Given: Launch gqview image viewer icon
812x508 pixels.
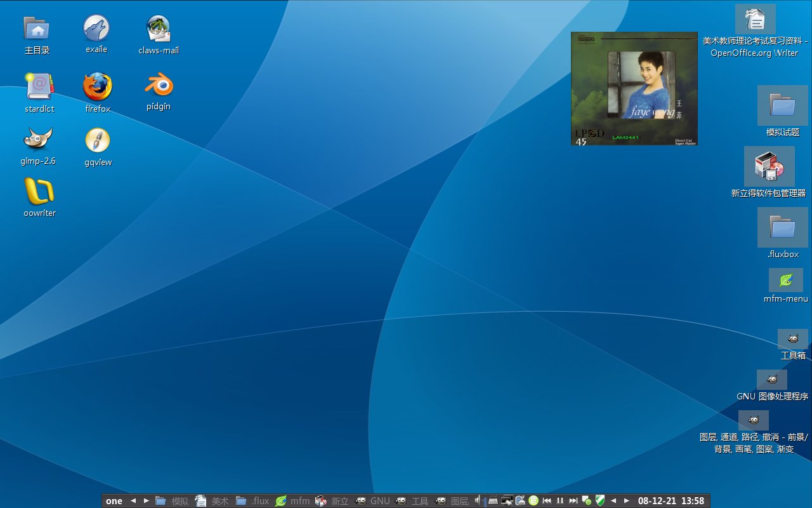Looking at the screenshot, I should [x=98, y=140].
